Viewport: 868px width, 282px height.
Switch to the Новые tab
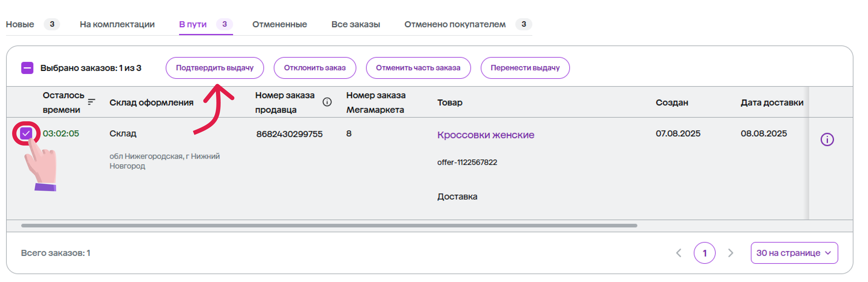33,24
